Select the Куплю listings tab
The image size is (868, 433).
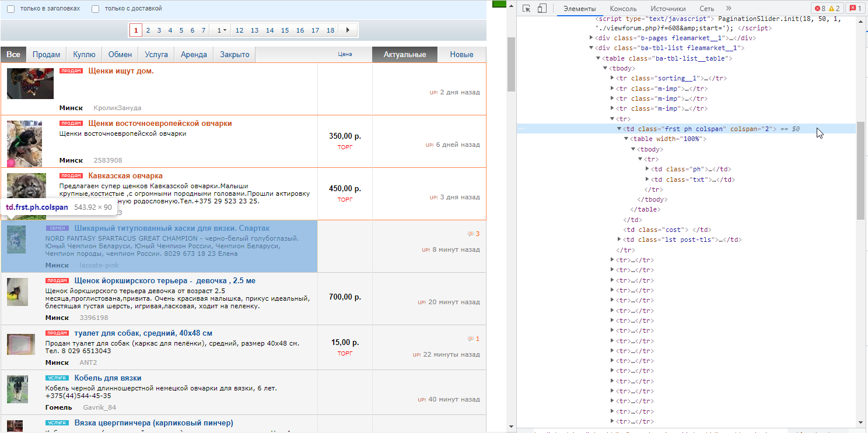(x=85, y=54)
